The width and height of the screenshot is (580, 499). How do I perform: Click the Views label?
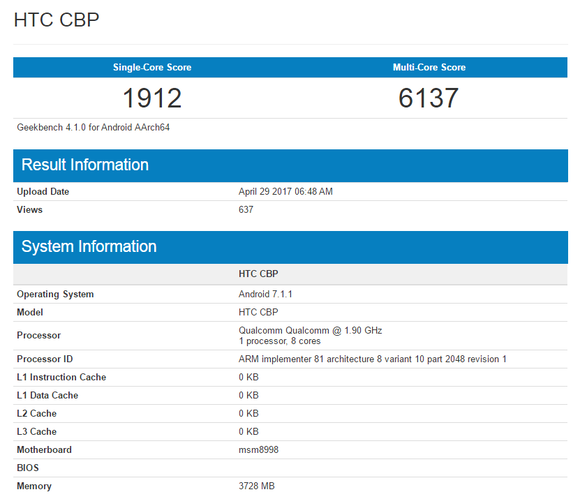[30, 210]
